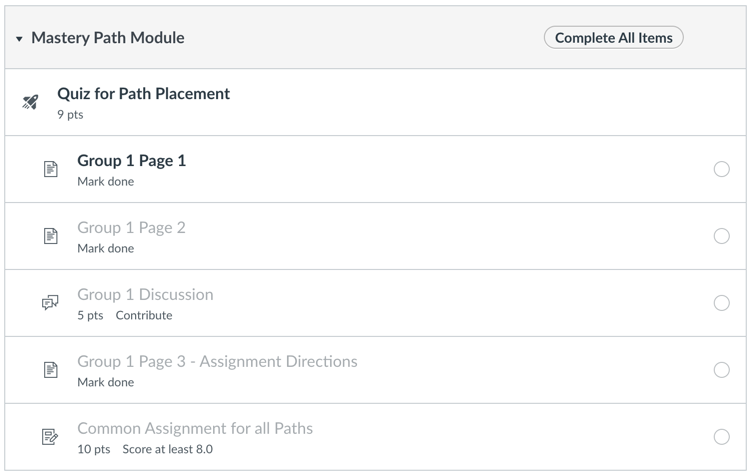Open Common Assignment for all Paths

pos(195,429)
